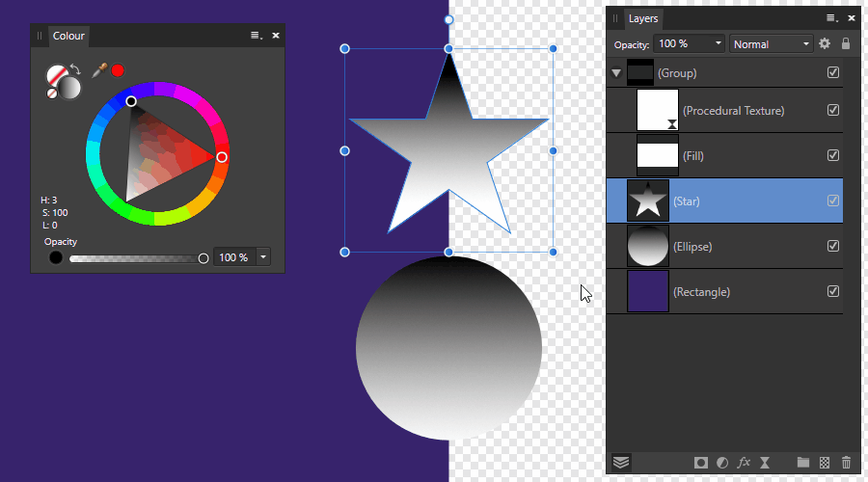The height and width of the screenshot is (482, 868).
Task: Delete layer using the trash icon
Action: click(846, 464)
